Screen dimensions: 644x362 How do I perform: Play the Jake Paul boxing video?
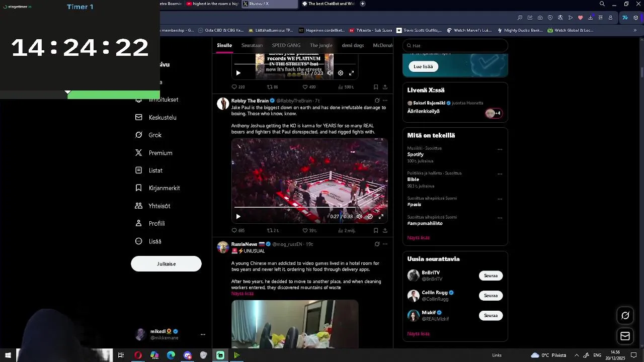click(x=238, y=217)
